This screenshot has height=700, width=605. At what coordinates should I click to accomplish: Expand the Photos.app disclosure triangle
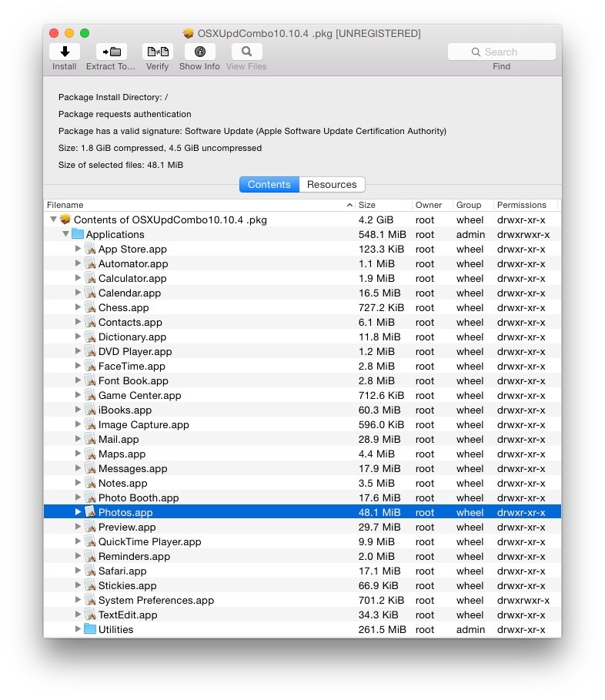click(x=78, y=511)
